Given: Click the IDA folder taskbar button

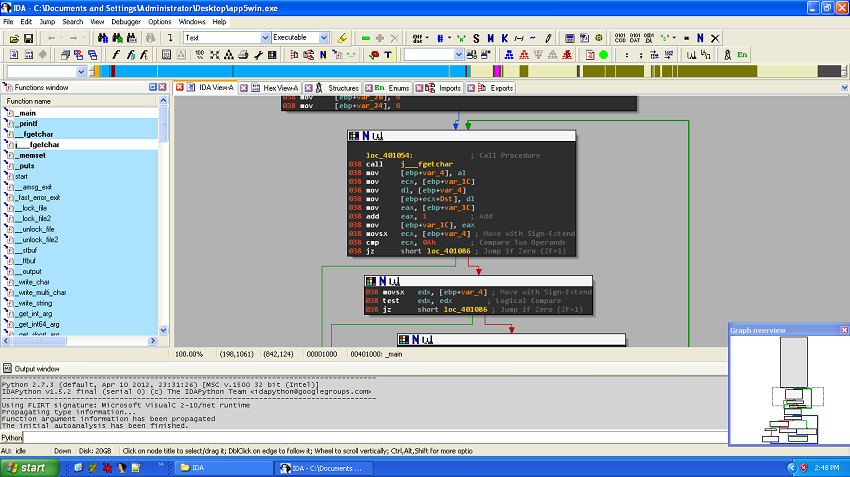Looking at the screenshot, I should (x=223, y=468).
